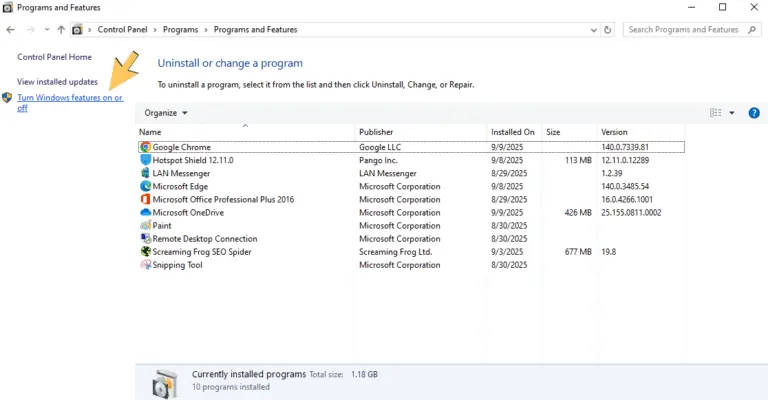The width and height of the screenshot is (768, 400).
Task: Open Turn Windows features on or off
Action: tap(70, 103)
